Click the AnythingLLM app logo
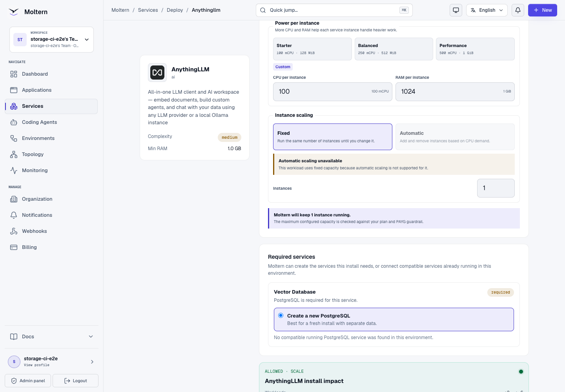 point(157,73)
